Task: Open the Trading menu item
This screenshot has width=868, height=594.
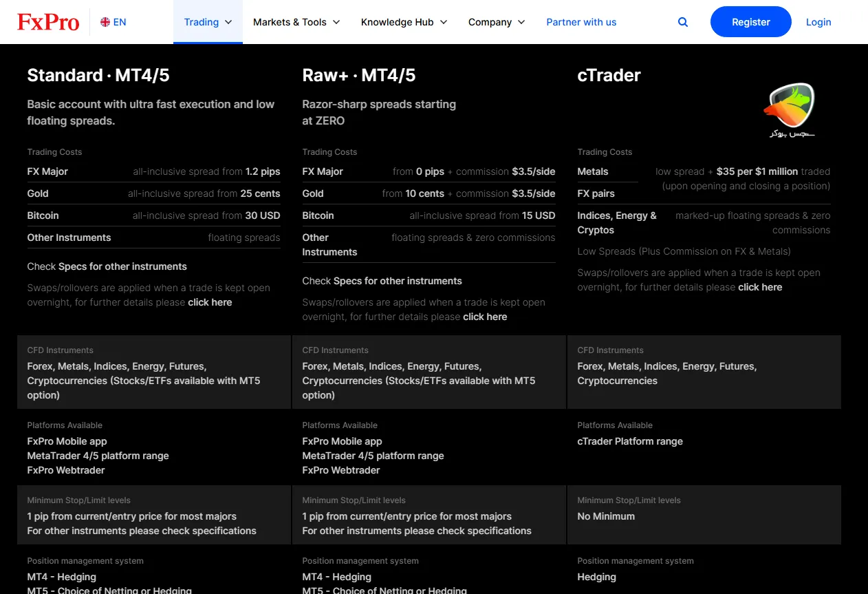Action: (201, 22)
